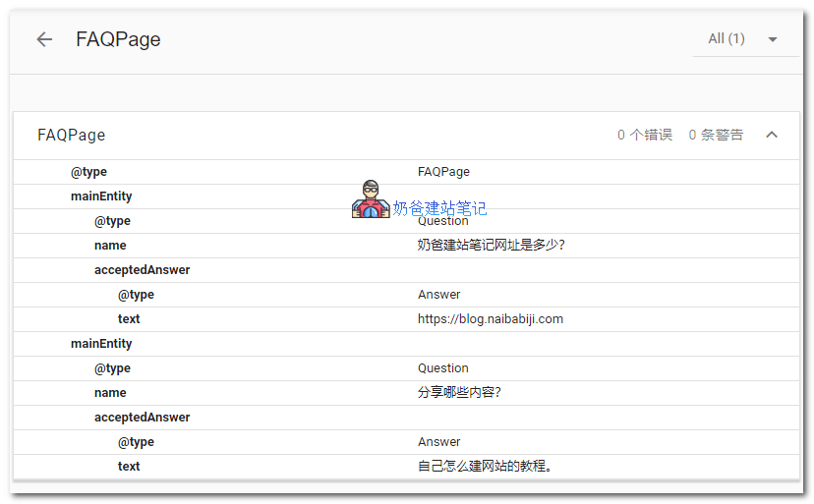Click the first acceptedAnswer row
Image resolution: width=814 pixels, height=504 pixels.
pyautogui.click(x=142, y=270)
